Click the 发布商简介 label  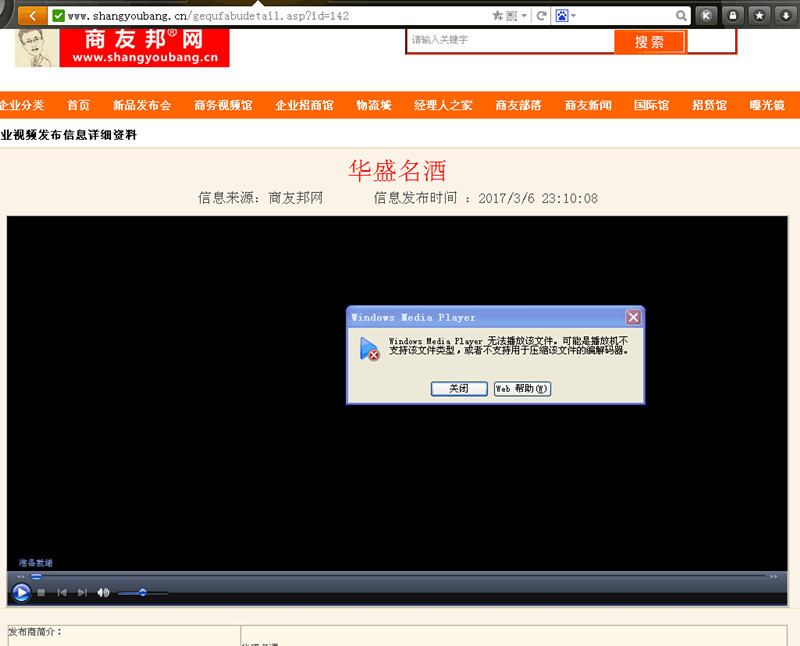coord(35,632)
